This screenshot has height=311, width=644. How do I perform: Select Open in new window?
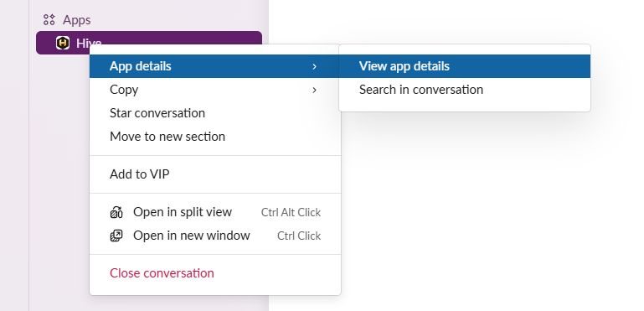tap(215, 236)
